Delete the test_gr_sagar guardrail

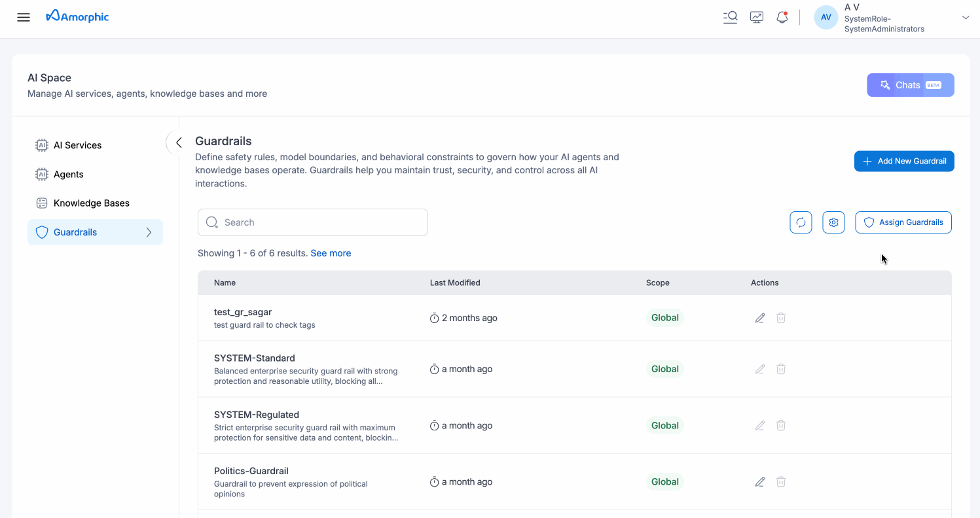coord(781,318)
